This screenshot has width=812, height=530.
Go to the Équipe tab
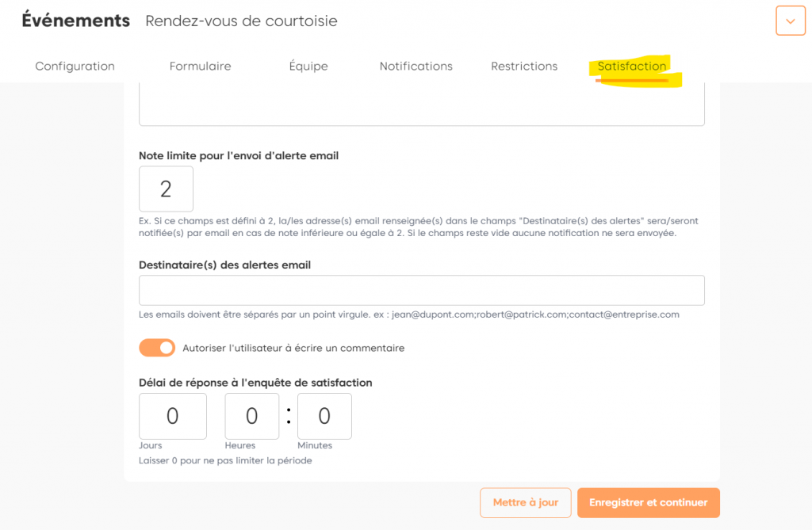point(308,67)
